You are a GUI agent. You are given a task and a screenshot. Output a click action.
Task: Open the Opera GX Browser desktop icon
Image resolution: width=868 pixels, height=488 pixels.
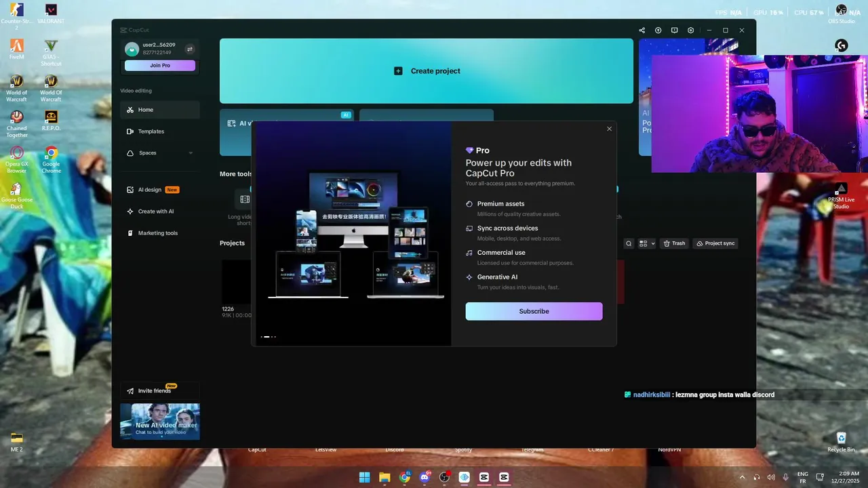pos(17,159)
